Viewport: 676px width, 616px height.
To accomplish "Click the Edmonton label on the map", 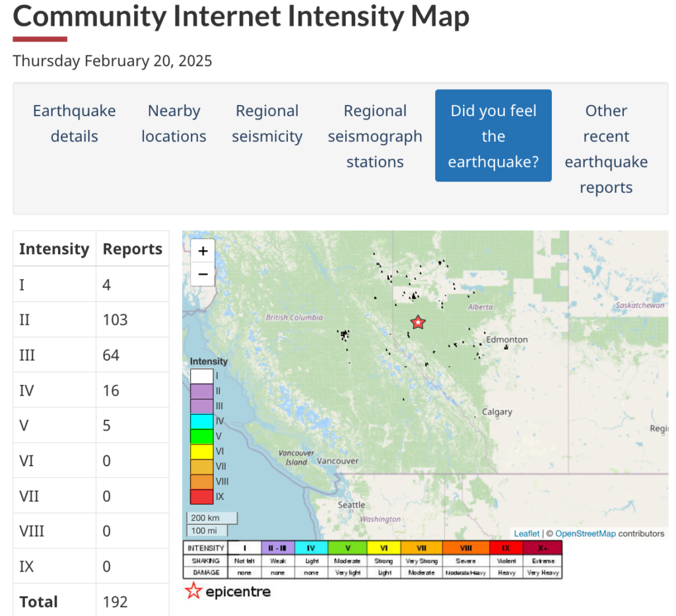I will coord(506,339).
